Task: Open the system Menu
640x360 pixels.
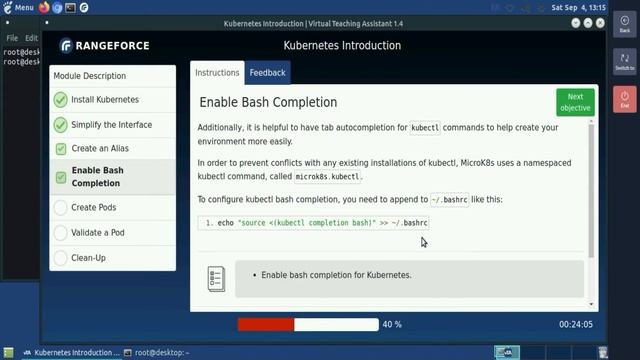Action: (x=19, y=7)
